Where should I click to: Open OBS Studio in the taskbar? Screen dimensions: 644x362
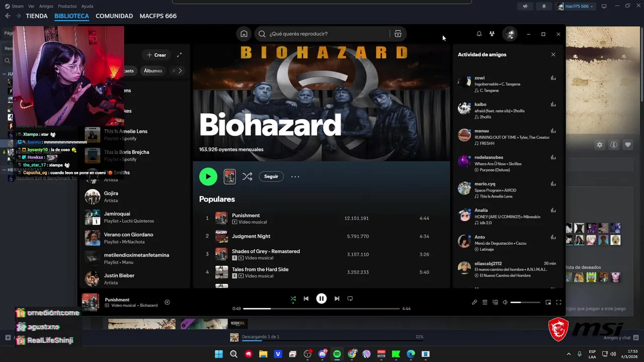pyautogui.click(x=307, y=354)
